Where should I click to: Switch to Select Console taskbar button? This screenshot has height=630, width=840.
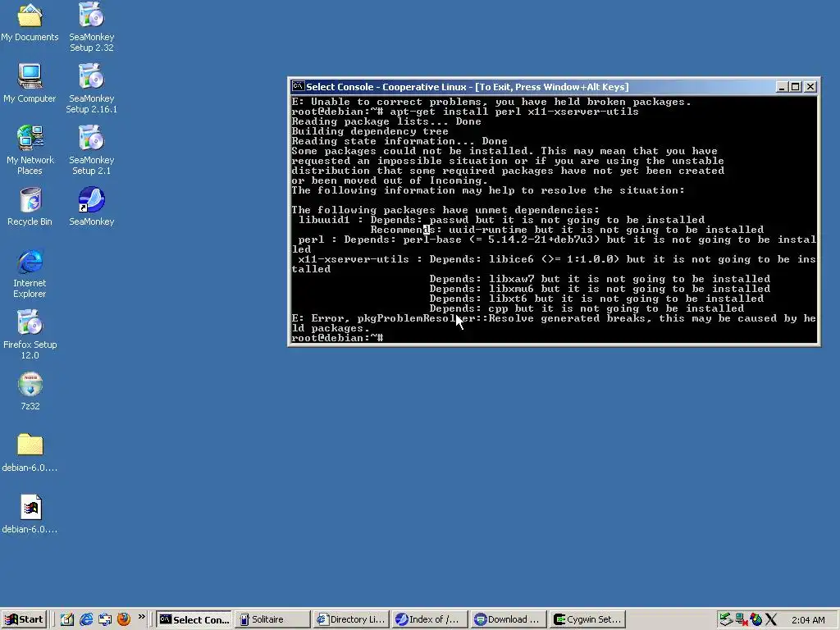point(194,619)
